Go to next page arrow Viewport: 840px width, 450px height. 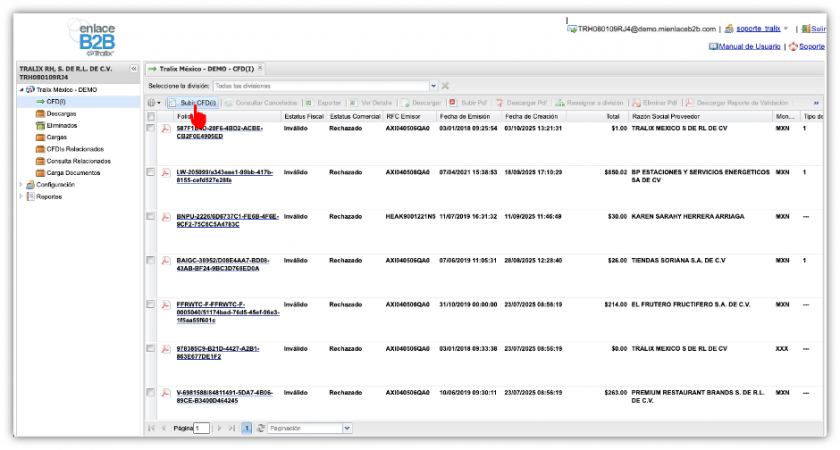(x=218, y=428)
